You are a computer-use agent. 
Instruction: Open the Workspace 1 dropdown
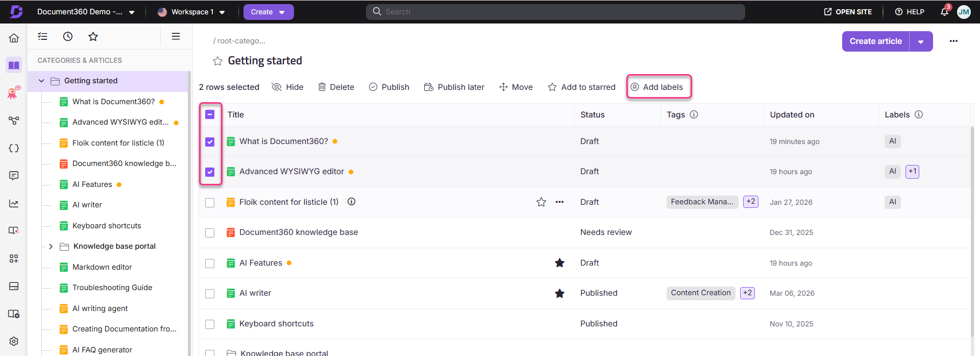coord(192,12)
